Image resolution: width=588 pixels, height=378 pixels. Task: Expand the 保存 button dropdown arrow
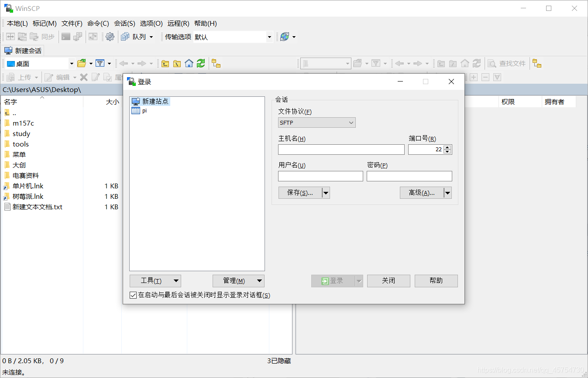coord(326,193)
